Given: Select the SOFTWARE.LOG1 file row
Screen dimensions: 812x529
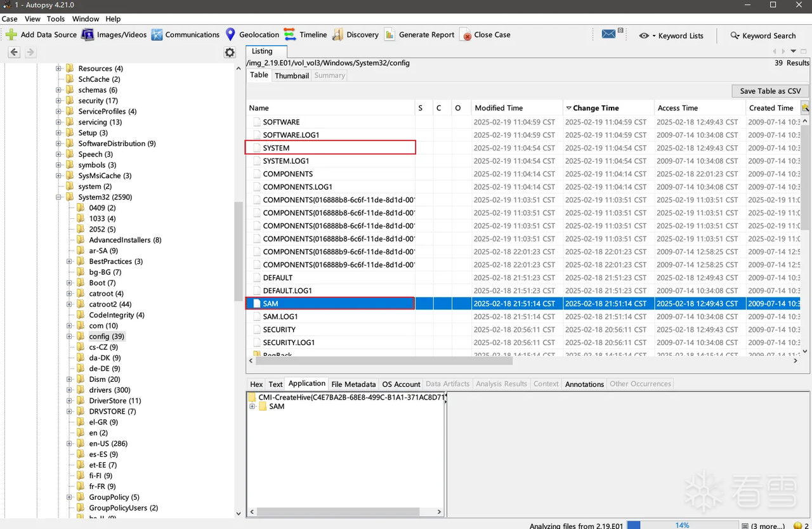Looking at the screenshot, I should coord(524,135).
